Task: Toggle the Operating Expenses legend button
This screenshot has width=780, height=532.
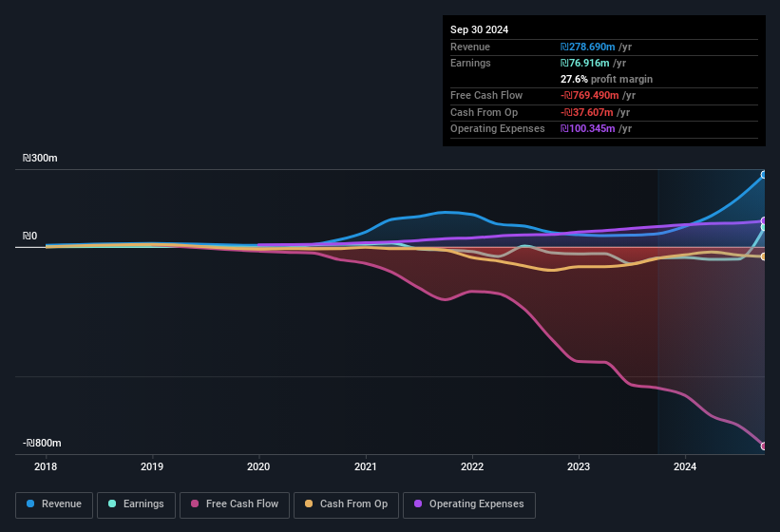Action: pos(469,505)
